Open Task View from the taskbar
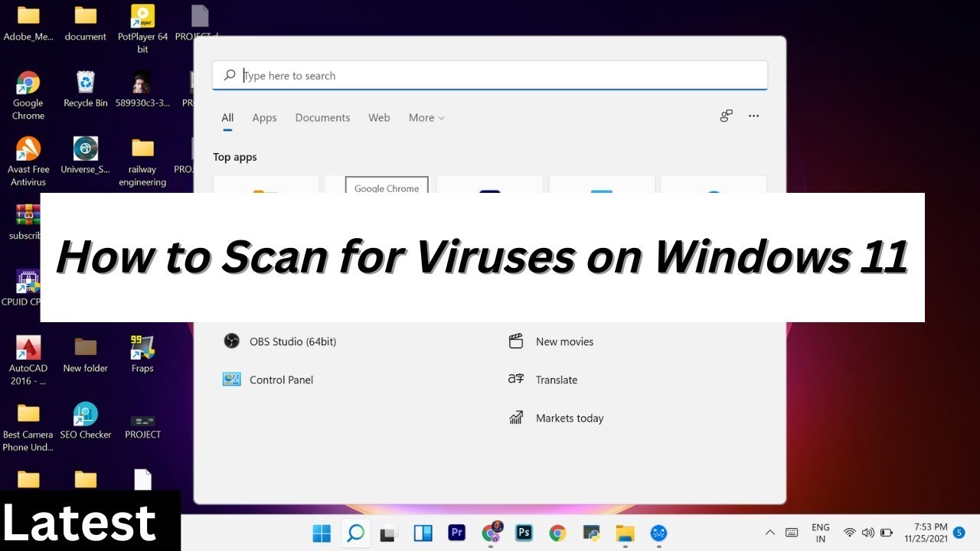This screenshot has height=551, width=980. click(x=389, y=533)
